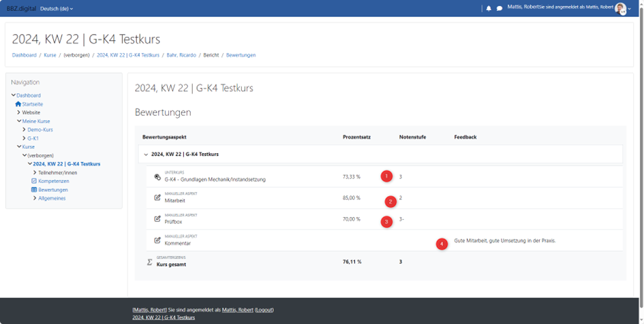Open the notifications bell icon
This screenshot has height=324, width=644.
tap(489, 9)
